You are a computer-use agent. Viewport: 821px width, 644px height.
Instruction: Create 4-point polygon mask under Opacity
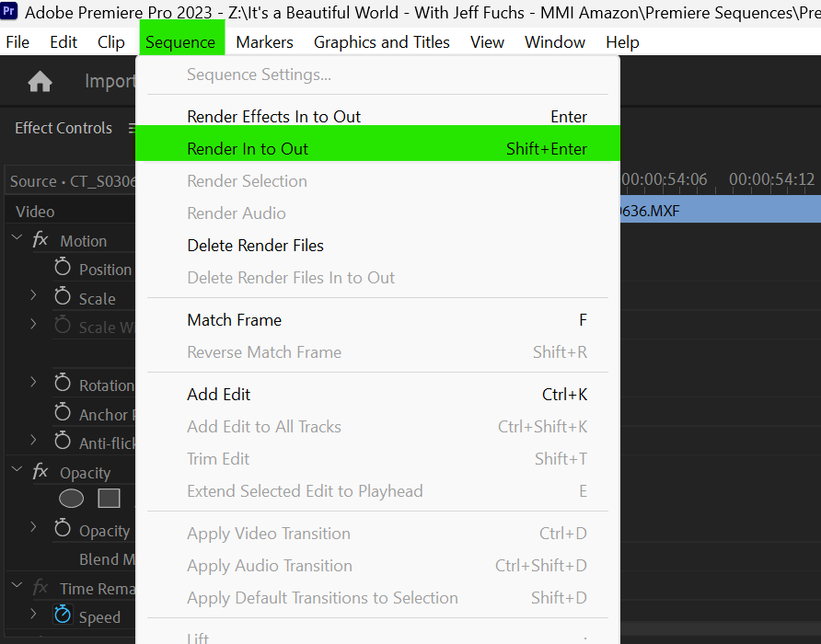[x=109, y=499]
